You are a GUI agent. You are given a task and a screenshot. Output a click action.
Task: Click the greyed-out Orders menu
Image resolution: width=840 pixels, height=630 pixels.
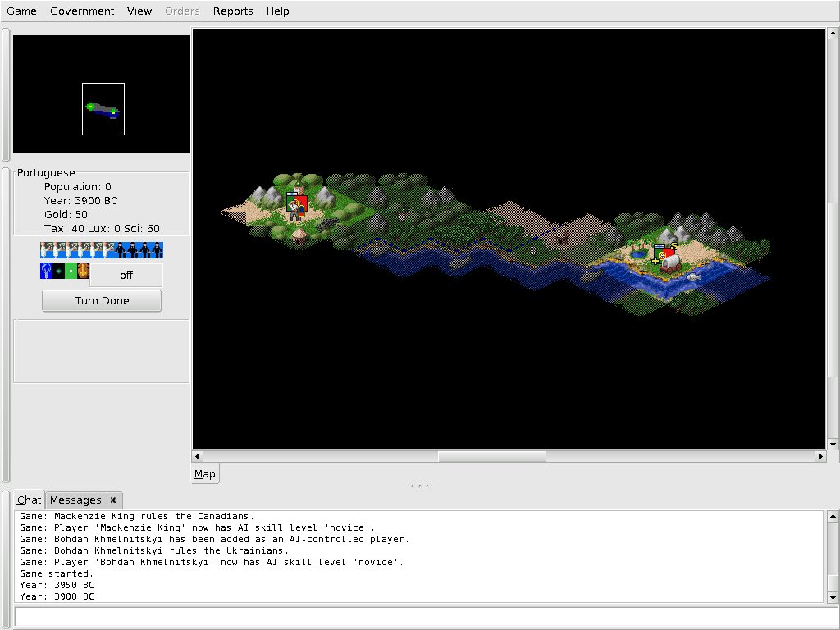(182, 11)
